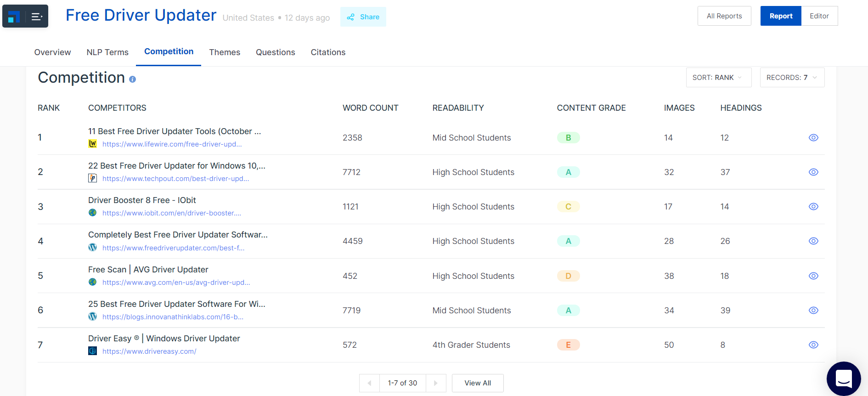The width and height of the screenshot is (868, 396).
Task: Click title 'Driver Easy ® | Windows Driver Updater'
Action: [164, 339]
